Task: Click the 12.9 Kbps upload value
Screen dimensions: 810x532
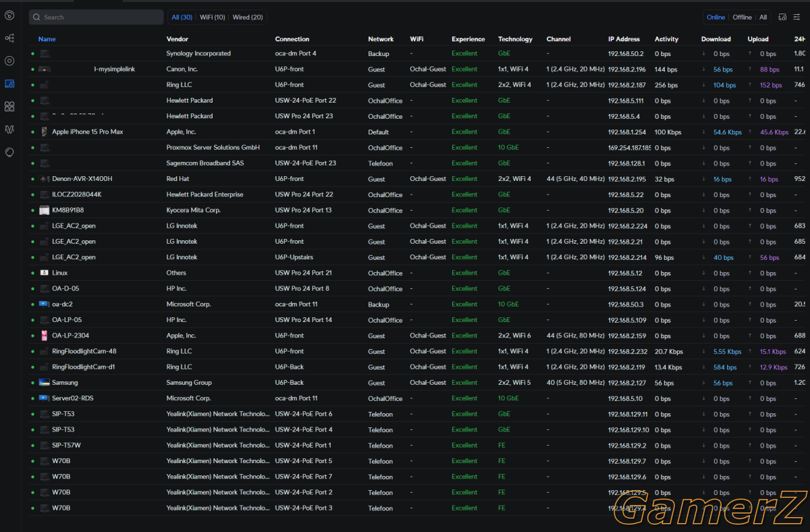Action: click(774, 367)
